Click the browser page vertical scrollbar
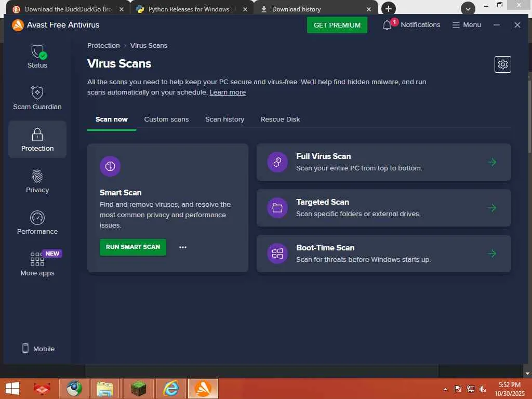532x399 pixels. click(529, 115)
